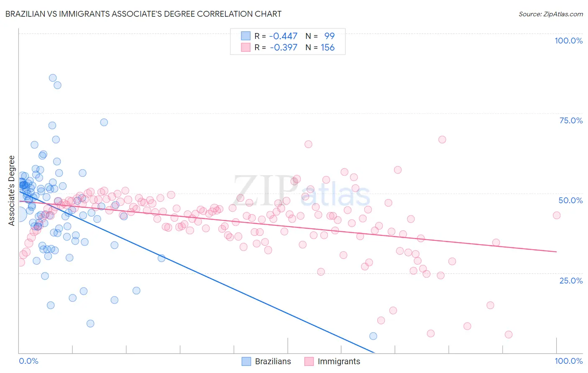Click the 0.0% x-axis label
Image resolution: width=588 pixels, height=373 pixels.
click(29, 361)
